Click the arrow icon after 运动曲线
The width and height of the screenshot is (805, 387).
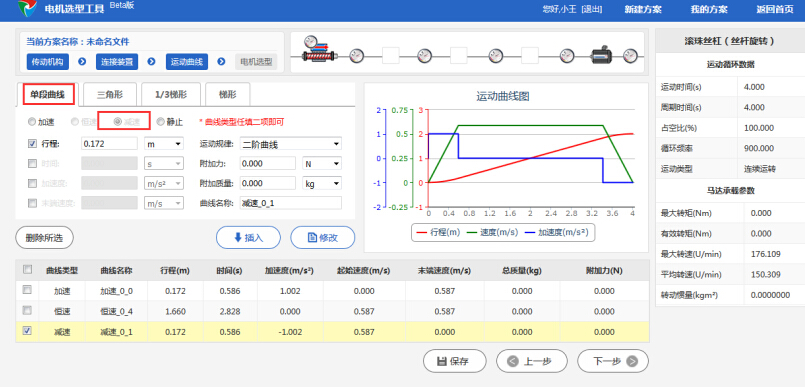(221, 62)
